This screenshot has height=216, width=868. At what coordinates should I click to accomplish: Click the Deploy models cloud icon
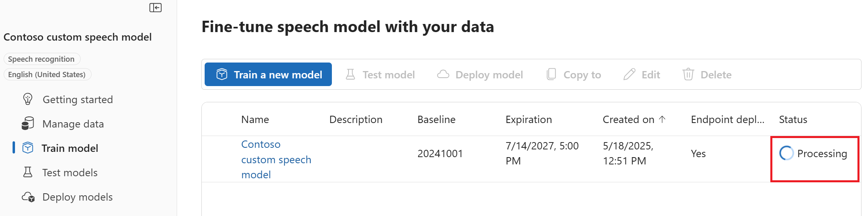[28, 197]
